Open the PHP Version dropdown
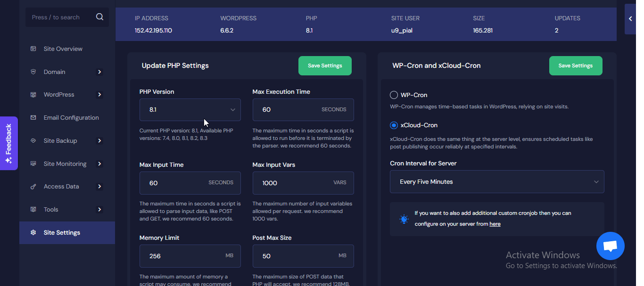Screen dimensions: 644x286 tap(190, 110)
